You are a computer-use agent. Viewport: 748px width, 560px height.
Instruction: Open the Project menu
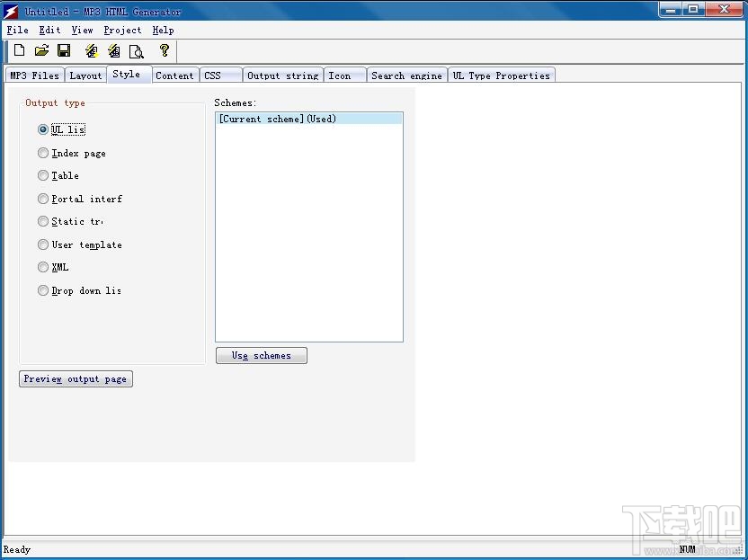(x=122, y=30)
